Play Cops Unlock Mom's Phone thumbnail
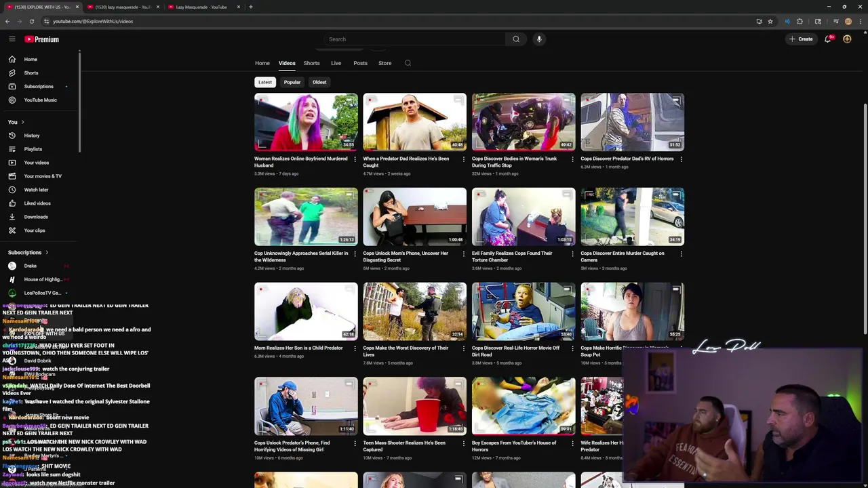 point(414,217)
